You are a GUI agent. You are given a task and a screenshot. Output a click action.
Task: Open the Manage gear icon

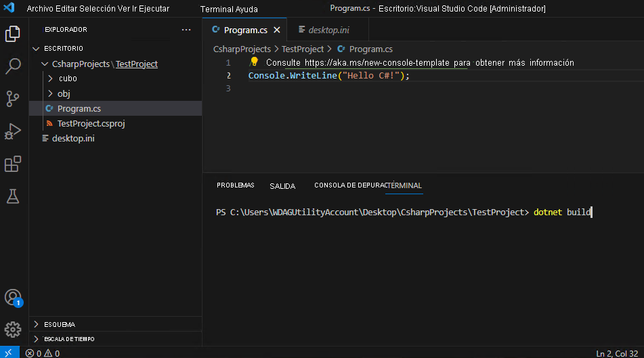click(12, 330)
